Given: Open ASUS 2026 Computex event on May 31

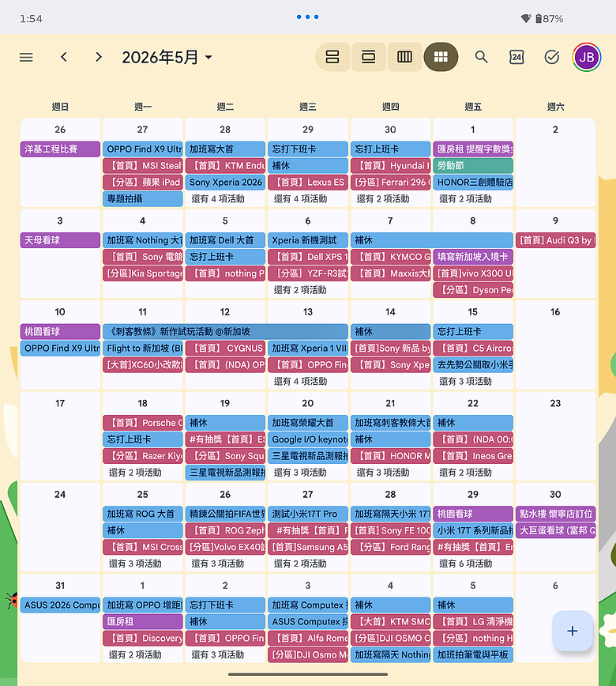Looking at the screenshot, I should (60, 605).
